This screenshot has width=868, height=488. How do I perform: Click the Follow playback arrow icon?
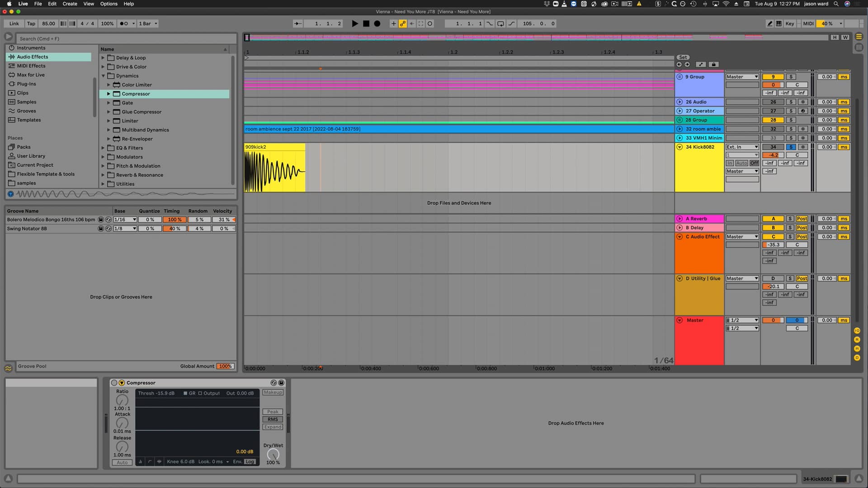tap(297, 23)
